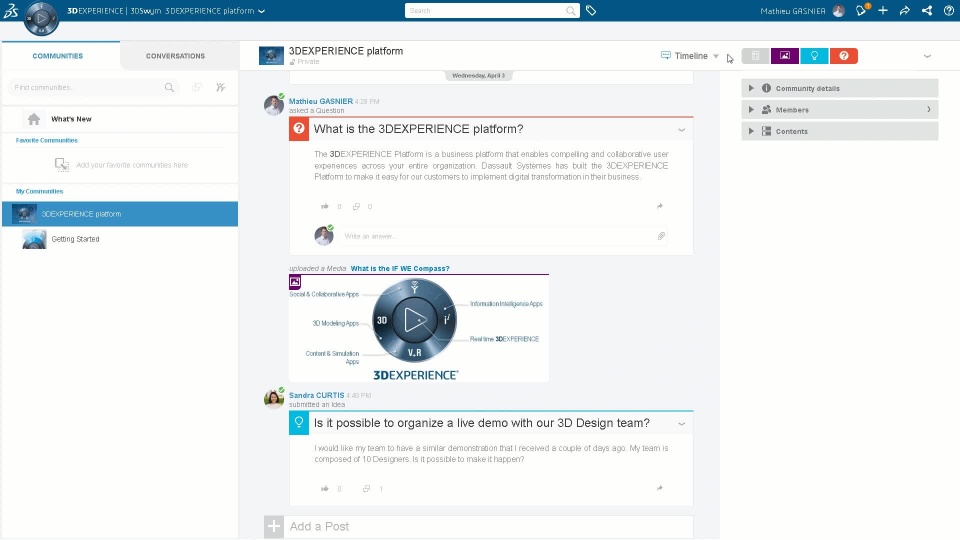The width and height of the screenshot is (960, 540).
Task: Click the 3DEXPERIENCE platform community header thumbnail
Action: point(271,56)
